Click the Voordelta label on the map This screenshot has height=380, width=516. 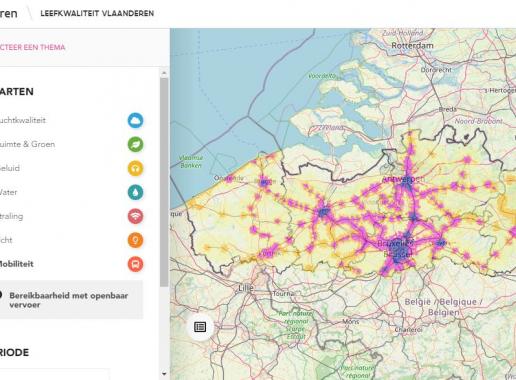click(x=322, y=76)
